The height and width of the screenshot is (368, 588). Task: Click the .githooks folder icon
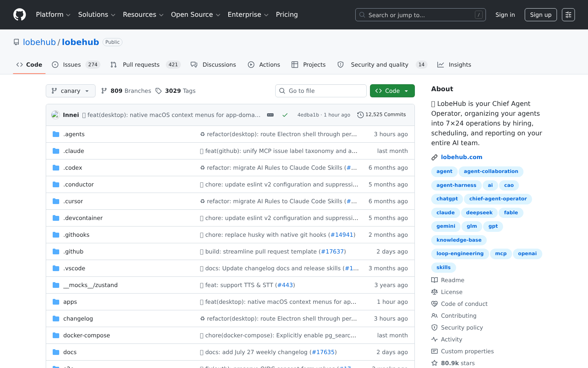56,235
